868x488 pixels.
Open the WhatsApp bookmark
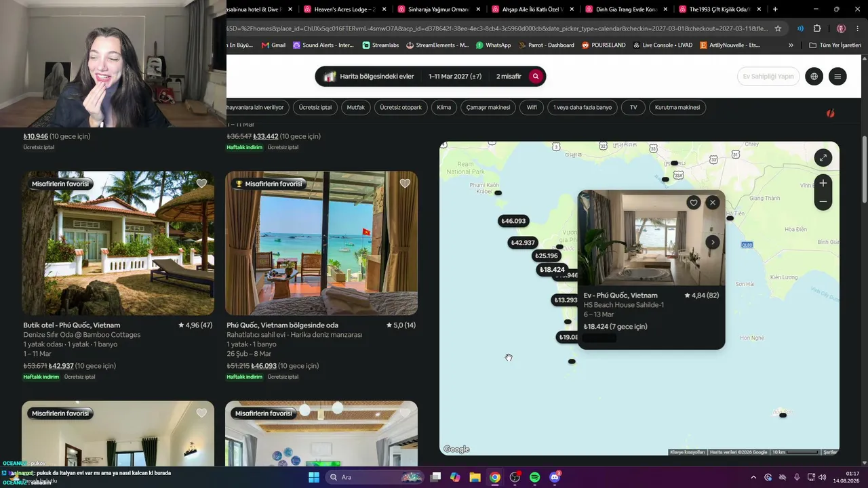[x=494, y=45]
